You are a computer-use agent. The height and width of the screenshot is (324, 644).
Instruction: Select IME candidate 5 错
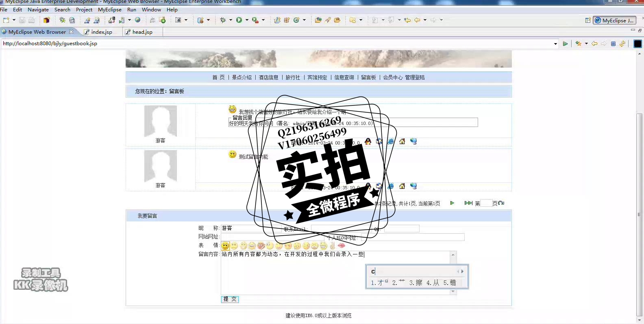click(450, 282)
